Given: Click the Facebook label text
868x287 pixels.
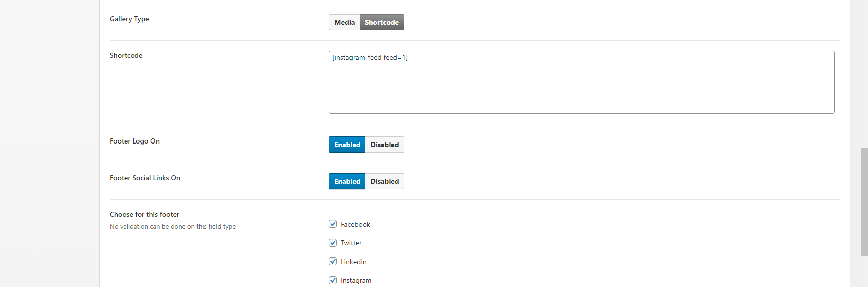Looking at the screenshot, I should pos(355,224).
